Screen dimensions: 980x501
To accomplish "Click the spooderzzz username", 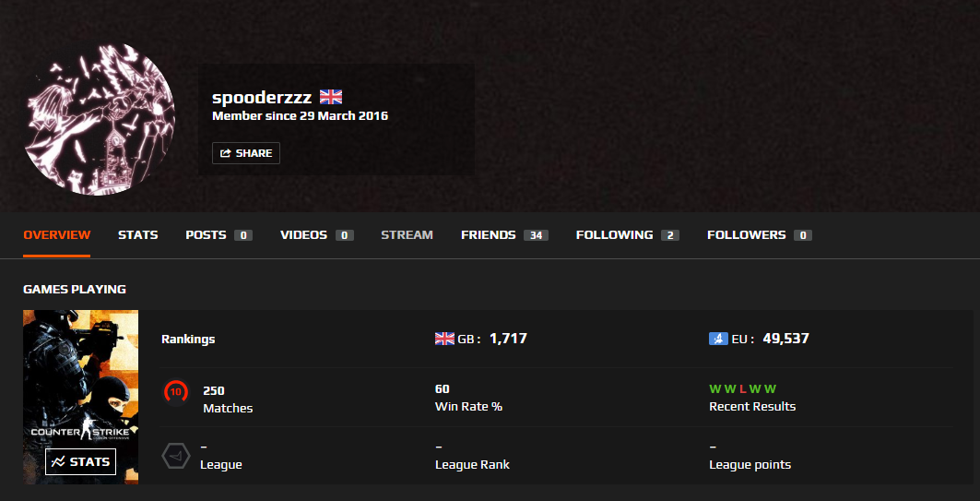I will 262,97.
